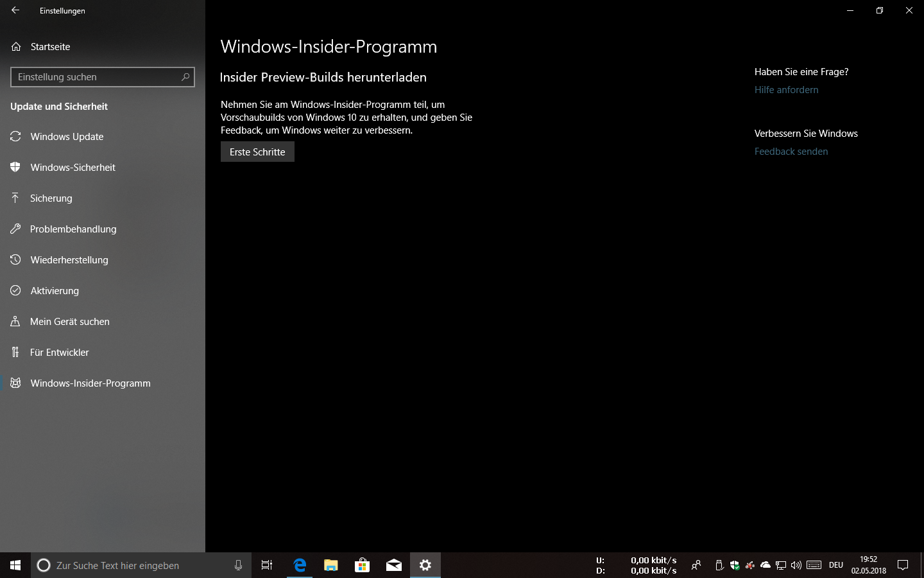Click the 'Erste Schritte' button
The height and width of the screenshot is (578, 924).
pos(257,152)
